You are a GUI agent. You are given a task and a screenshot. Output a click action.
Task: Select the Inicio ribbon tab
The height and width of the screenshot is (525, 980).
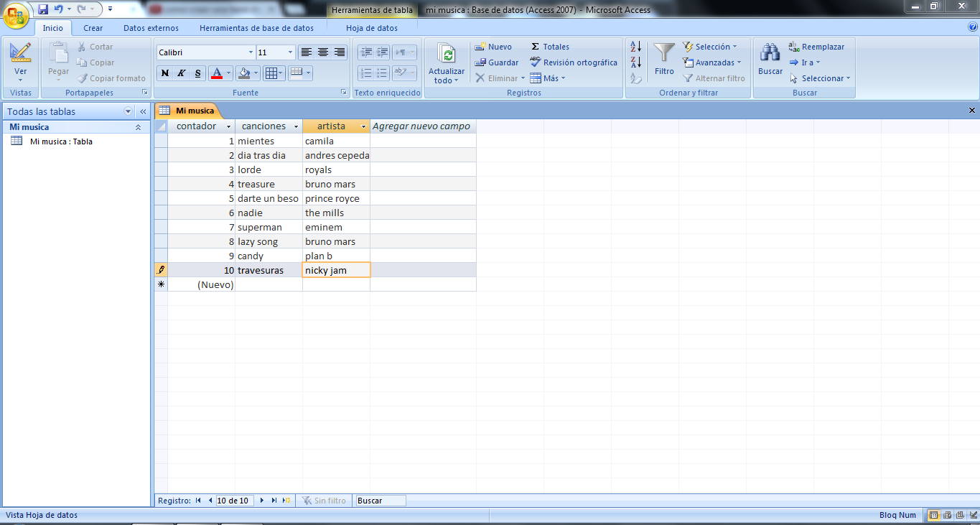point(52,28)
